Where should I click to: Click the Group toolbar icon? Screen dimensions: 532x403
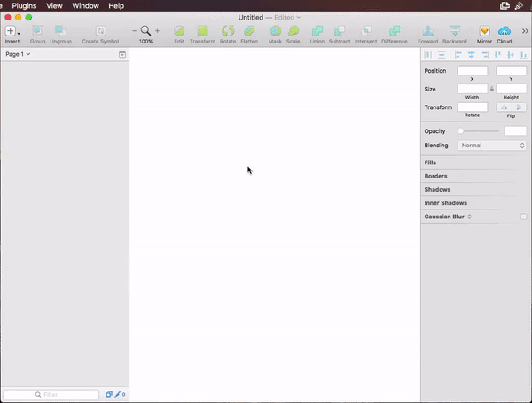[37, 31]
